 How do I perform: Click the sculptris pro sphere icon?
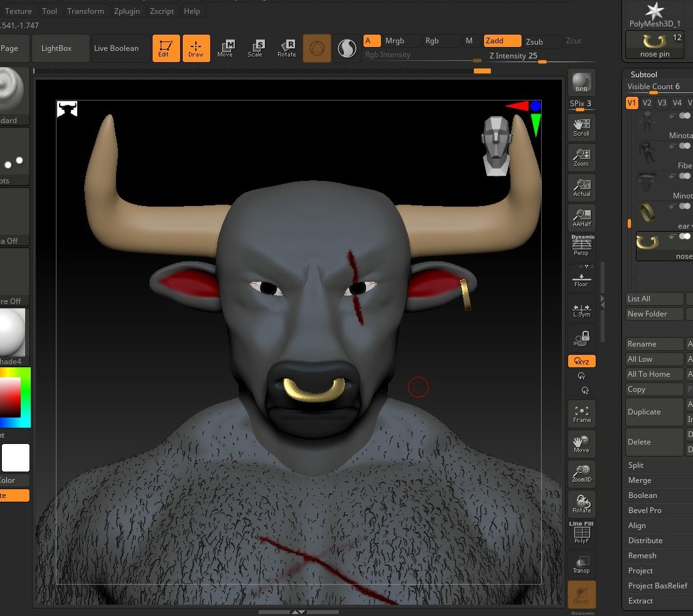pyautogui.click(x=347, y=48)
